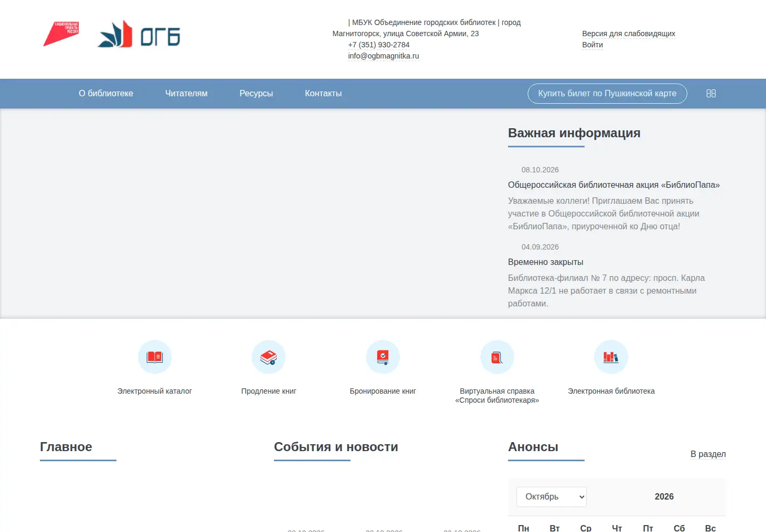Image resolution: width=766 pixels, height=532 pixels.
Task: Open the grid menu icon in navbar
Action: pyautogui.click(x=711, y=94)
